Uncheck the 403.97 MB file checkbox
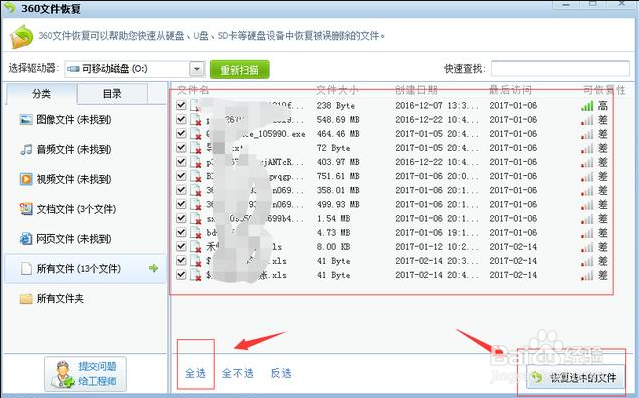This screenshot has width=639, height=398. point(181,162)
